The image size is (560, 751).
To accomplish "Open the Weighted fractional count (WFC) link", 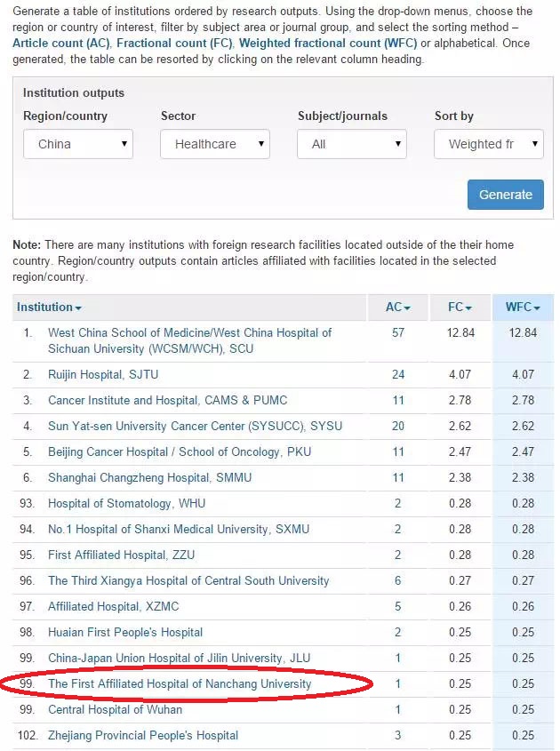I will click(x=328, y=44).
